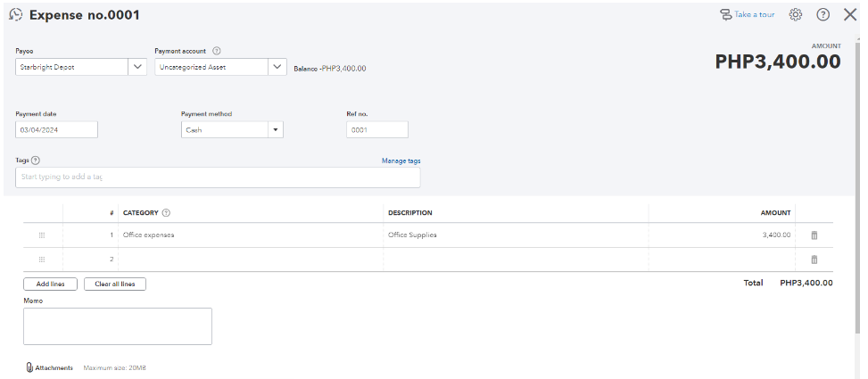Click the Add lines button

coord(50,284)
